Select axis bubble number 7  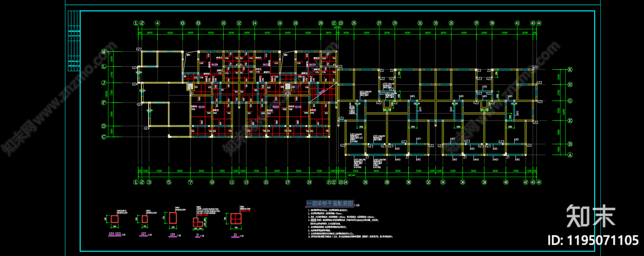[x=190, y=182]
